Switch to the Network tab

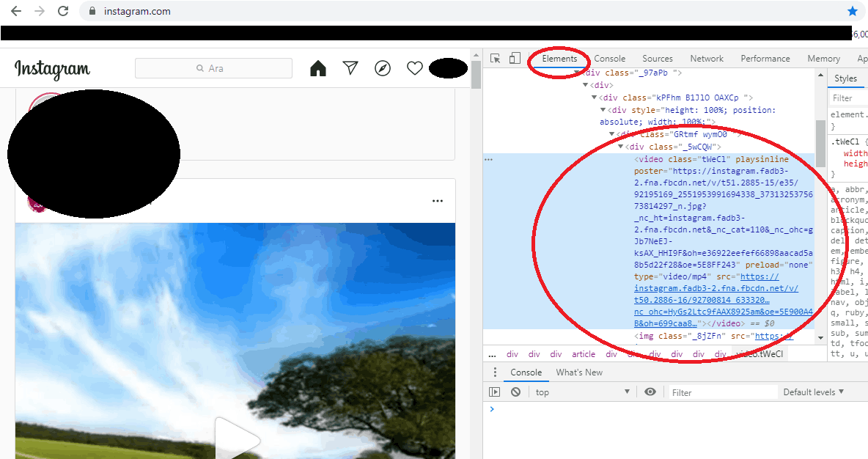tap(707, 59)
